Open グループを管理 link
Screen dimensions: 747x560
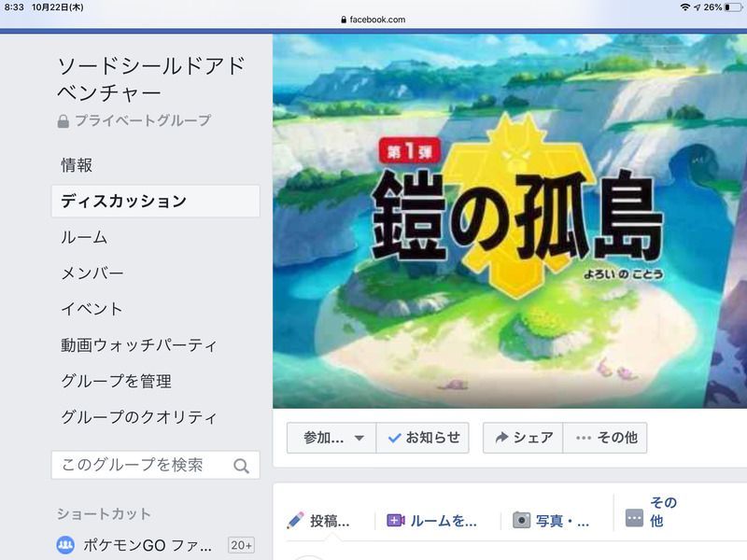[x=116, y=381]
